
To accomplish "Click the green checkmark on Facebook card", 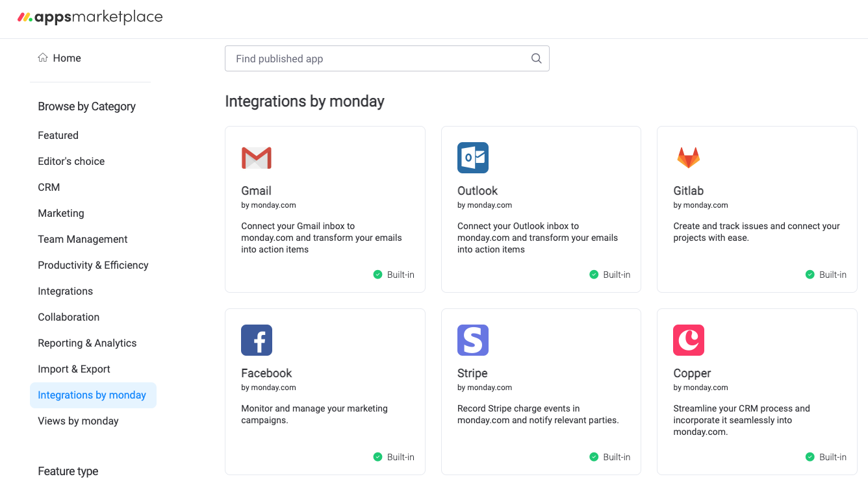I will point(378,457).
